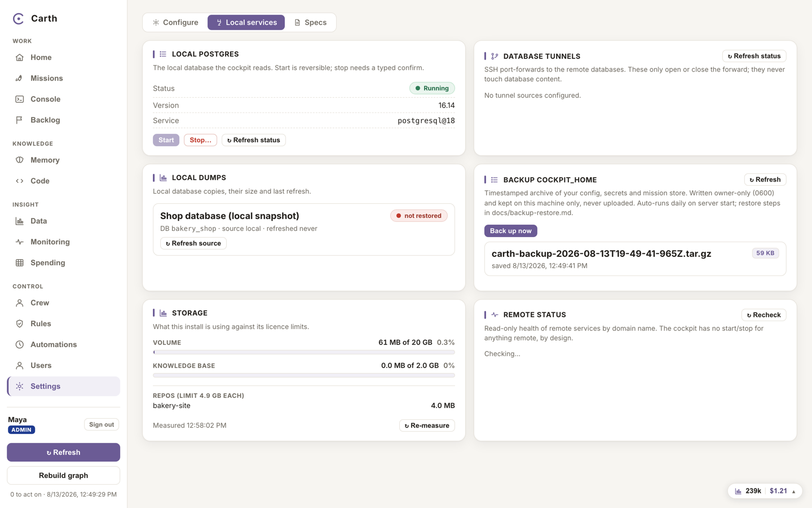
Task: Click the Code brackets icon
Action: tap(20, 181)
